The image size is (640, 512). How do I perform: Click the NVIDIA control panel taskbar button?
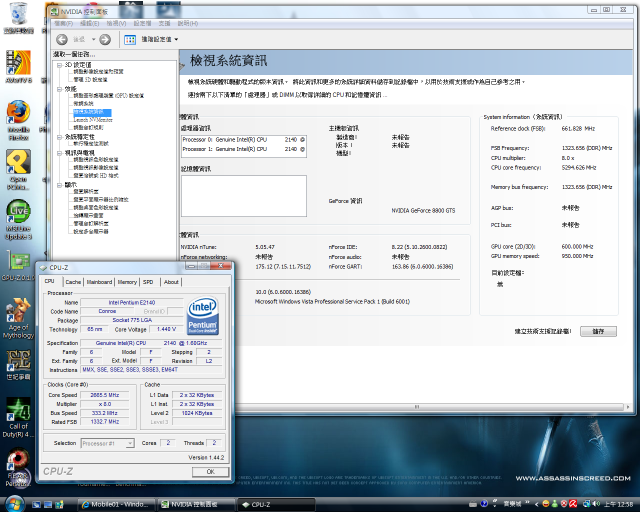click(x=196, y=505)
